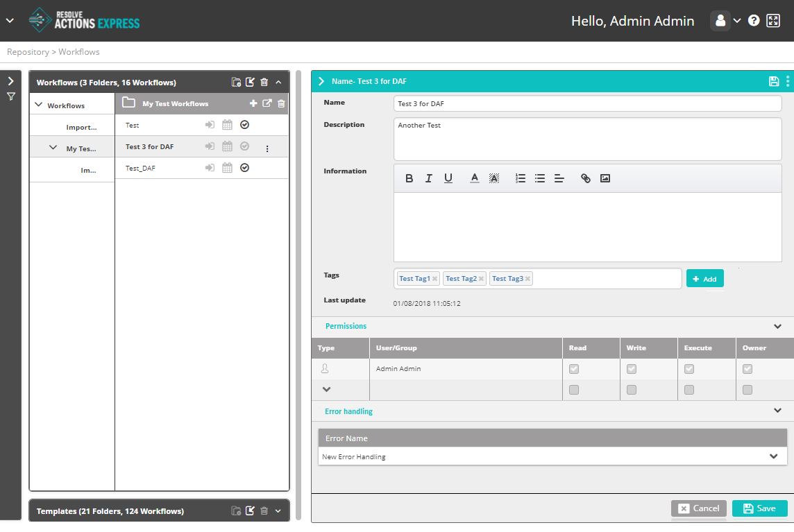Click the save disk icon in header
Viewport: 794px width, 532px height.
774,81
